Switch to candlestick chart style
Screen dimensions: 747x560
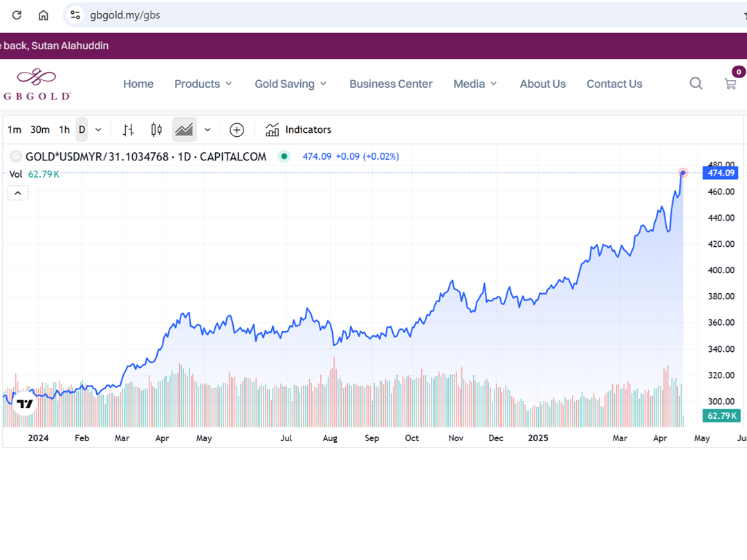click(156, 130)
